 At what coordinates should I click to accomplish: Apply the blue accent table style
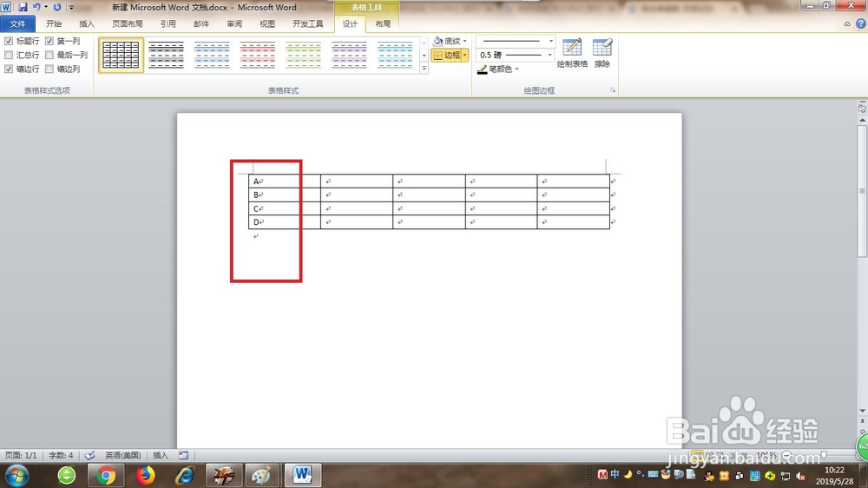tap(212, 55)
